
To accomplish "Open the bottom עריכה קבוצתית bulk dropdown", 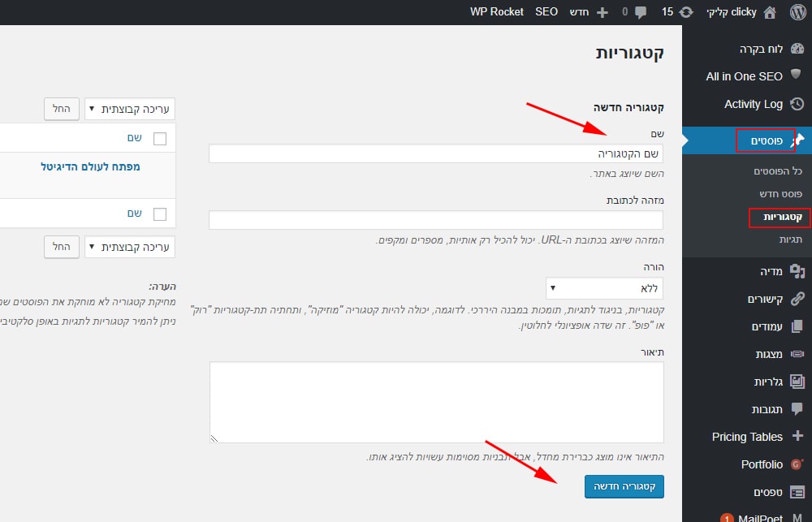I will pos(130,247).
